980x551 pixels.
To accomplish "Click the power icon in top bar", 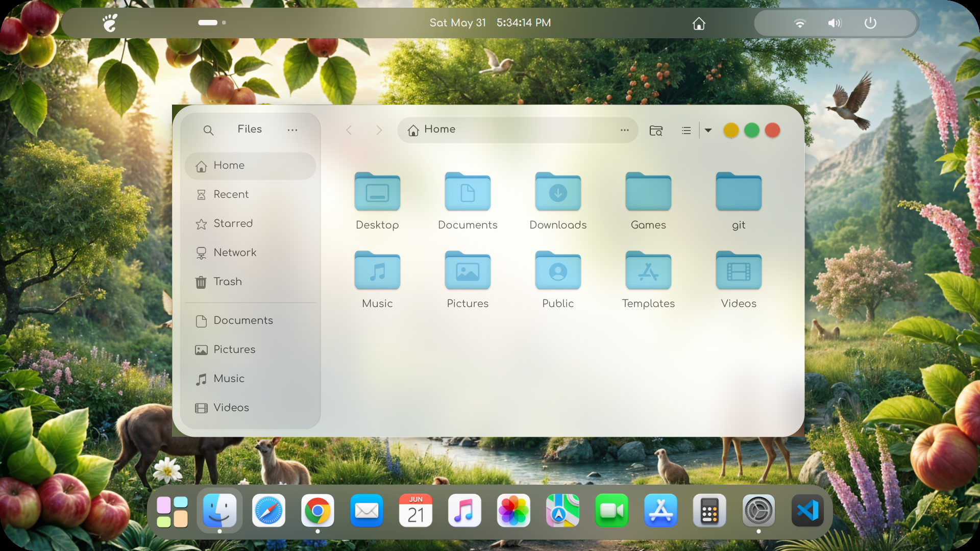I will [x=870, y=23].
